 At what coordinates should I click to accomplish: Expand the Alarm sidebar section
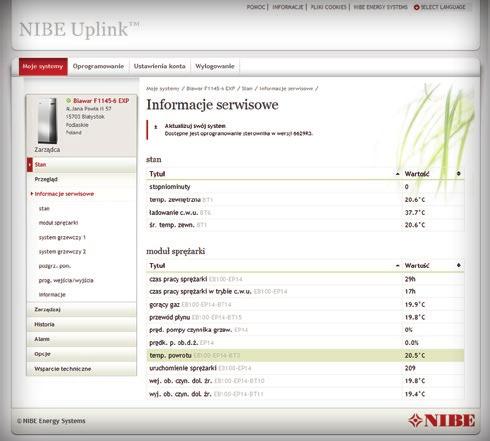[x=81, y=339]
